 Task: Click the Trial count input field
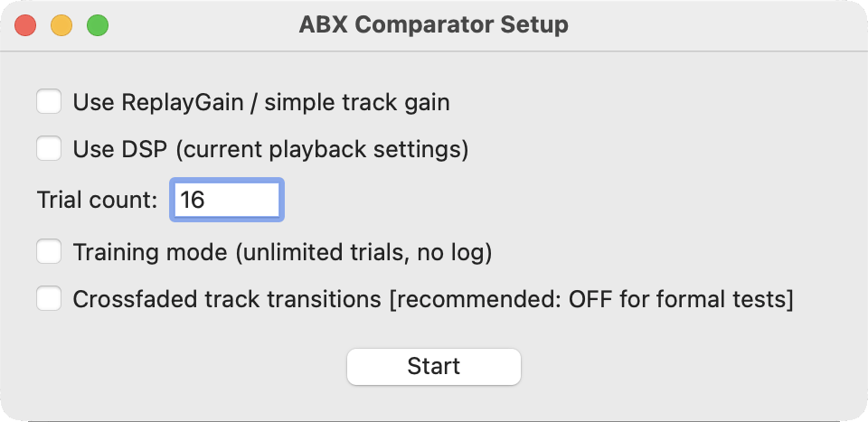[x=227, y=200]
